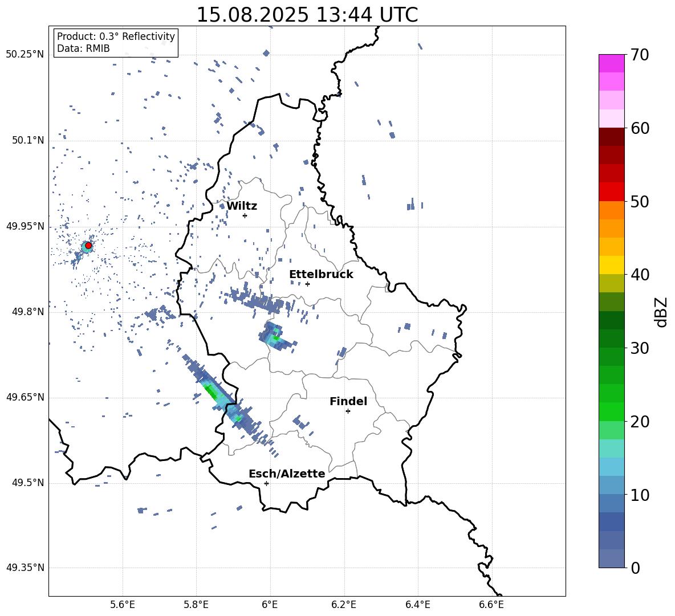
Task: Click the slate blue 0 dBZ colorbar segment
Action: click(x=611, y=558)
